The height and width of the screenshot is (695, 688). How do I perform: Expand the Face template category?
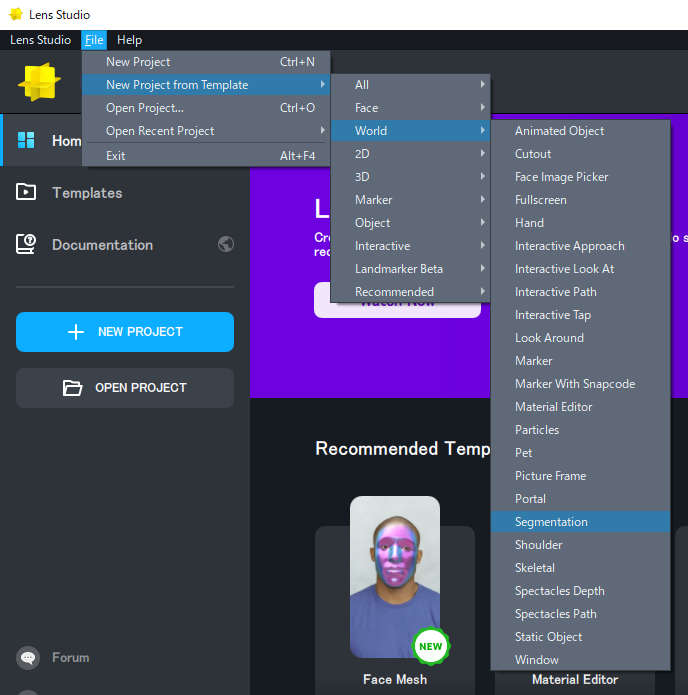(410, 108)
